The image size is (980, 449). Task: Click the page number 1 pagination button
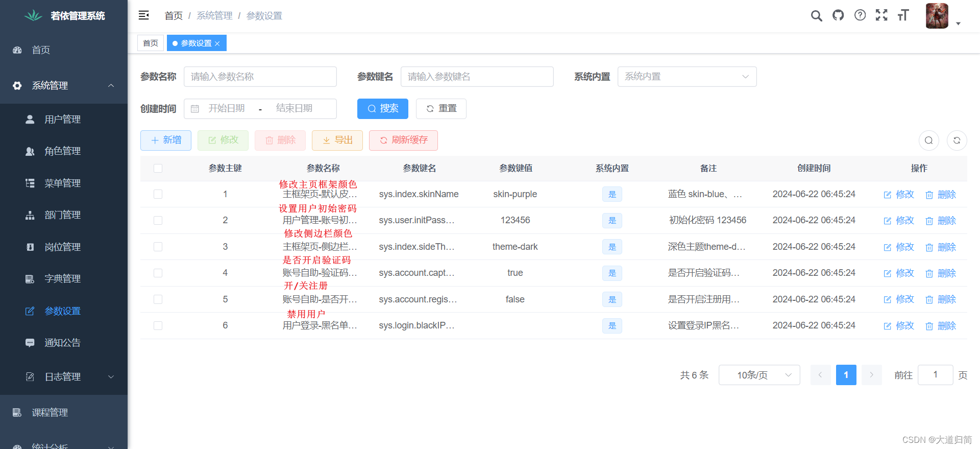[x=846, y=375]
